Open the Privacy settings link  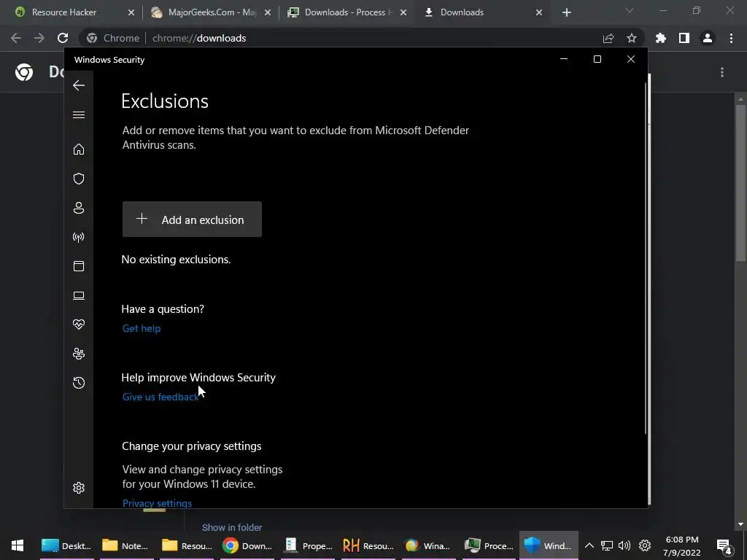(x=158, y=503)
